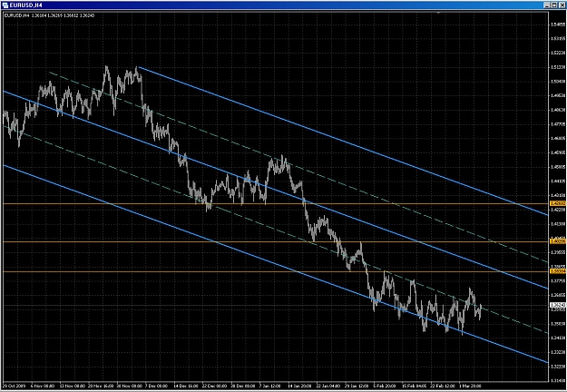
Task: Click the current price marker on the price scale
Action: click(x=557, y=305)
